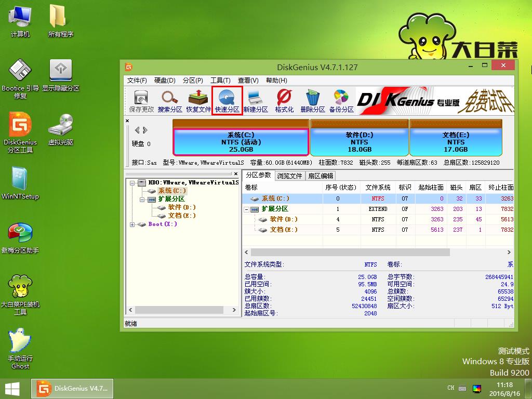Image resolution: width=532 pixels, height=399 pixels.
Task: Open the 硬盘(D) menu
Action: coord(164,81)
